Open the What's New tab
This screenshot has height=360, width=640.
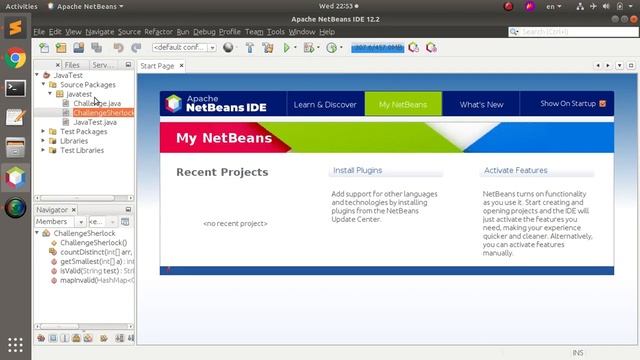[x=481, y=104]
